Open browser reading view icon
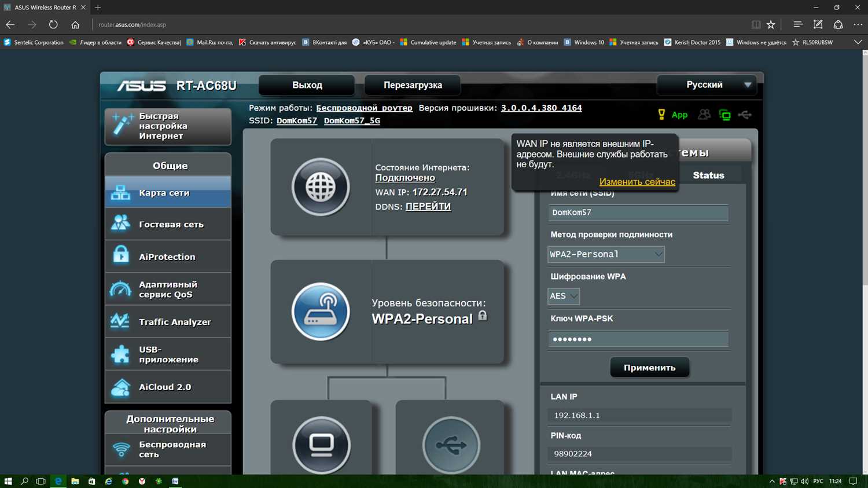 pyautogui.click(x=756, y=24)
